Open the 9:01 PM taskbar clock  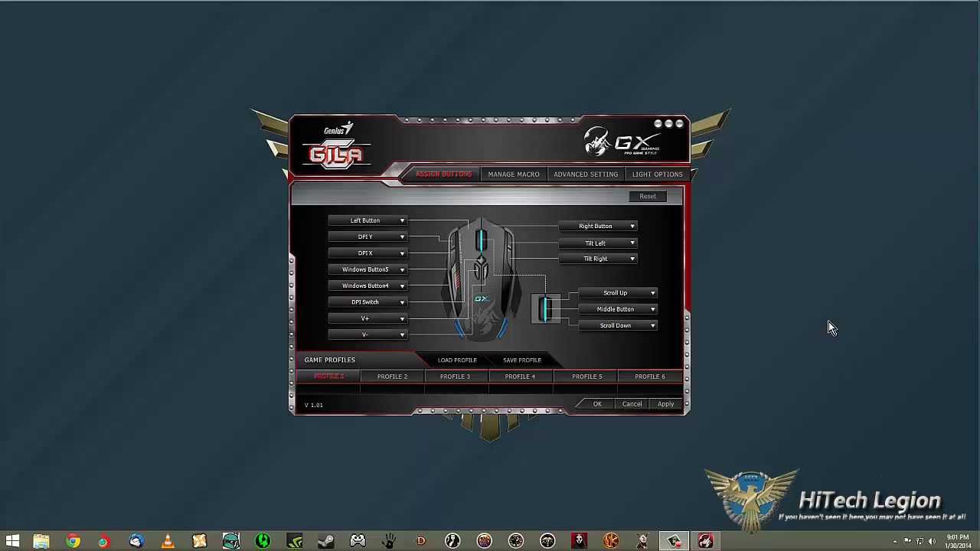coord(958,542)
